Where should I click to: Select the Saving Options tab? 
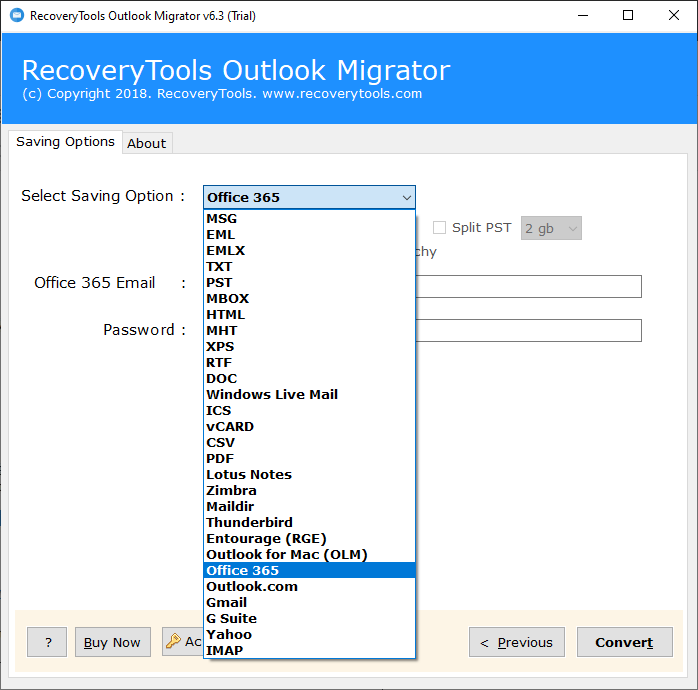coord(65,142)
